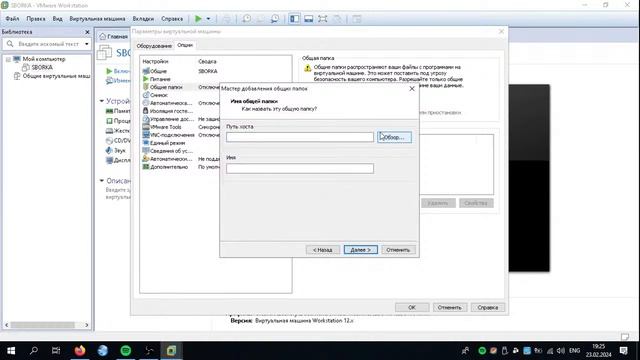Viewport: 640px width, 360px height.
Task: Open the Правка menu
Action: (36, 19)
